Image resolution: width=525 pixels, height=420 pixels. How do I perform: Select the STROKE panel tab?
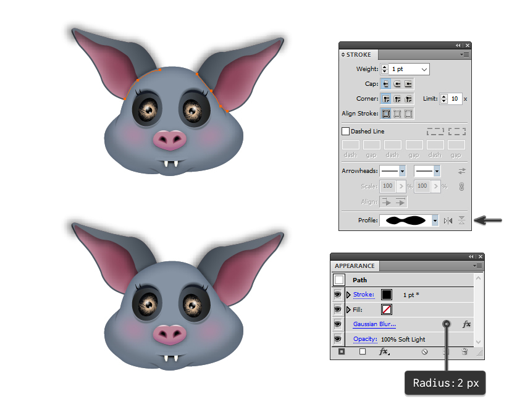356,54
